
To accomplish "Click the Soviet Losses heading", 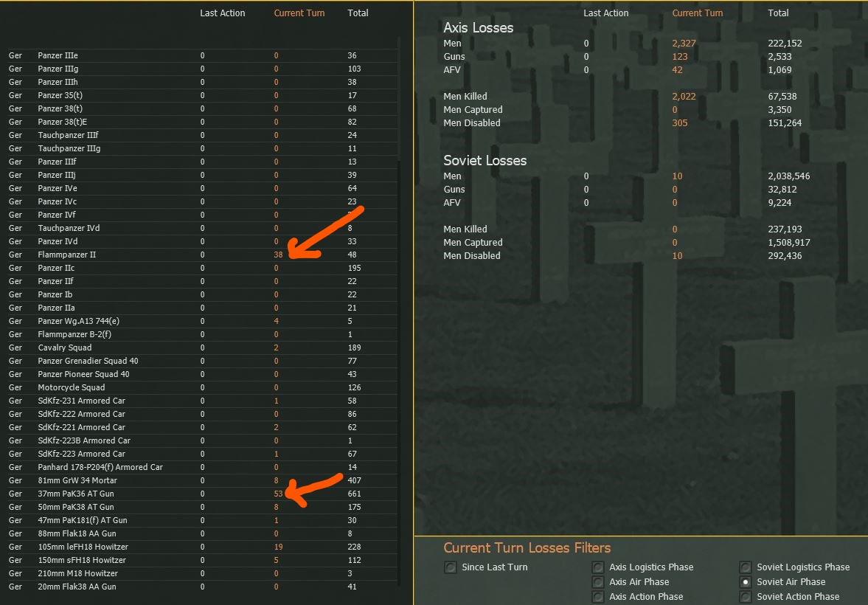I will click(485, 161).
